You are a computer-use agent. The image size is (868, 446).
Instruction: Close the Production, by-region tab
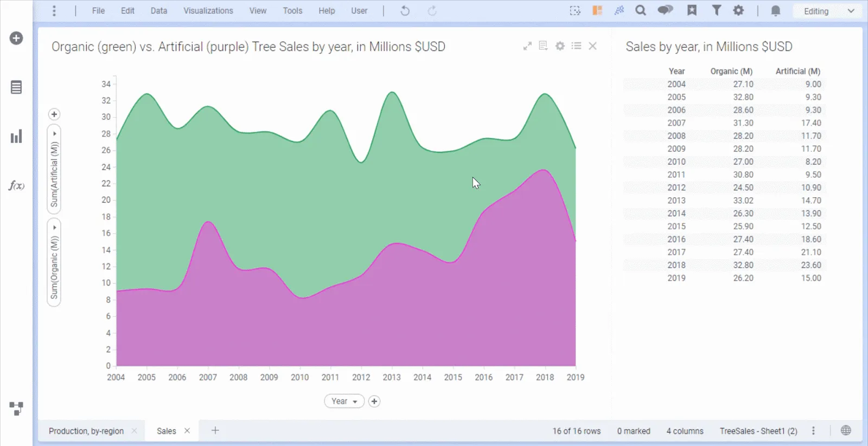tap(134, 431)
